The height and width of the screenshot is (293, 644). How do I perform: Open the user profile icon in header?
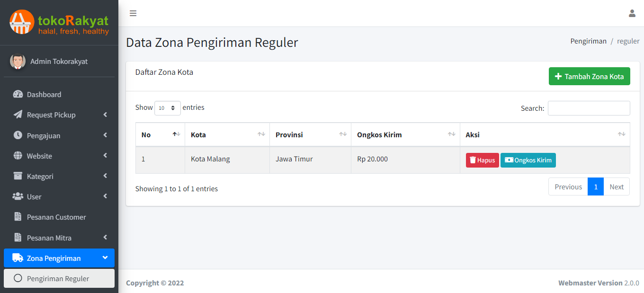[x=632, y=13]
